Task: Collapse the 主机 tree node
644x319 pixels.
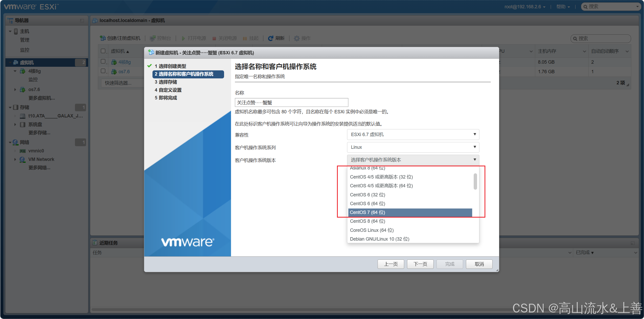Action: click(x=10, y=31)
